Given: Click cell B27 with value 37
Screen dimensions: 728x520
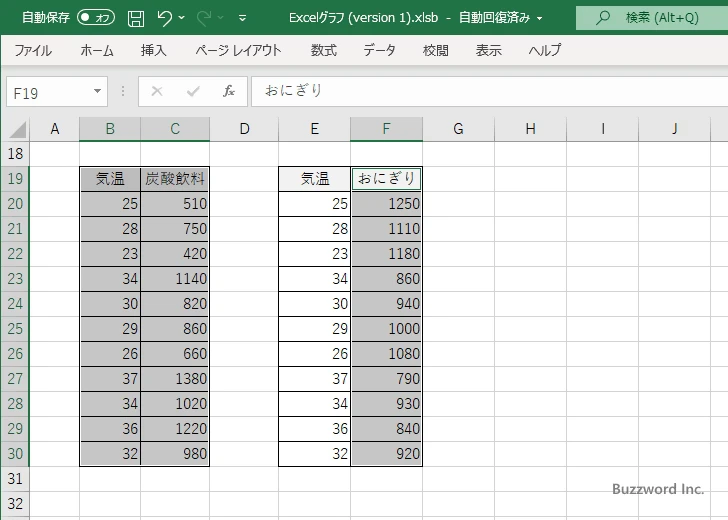Looking at the screenshot, I should point(110,379).
